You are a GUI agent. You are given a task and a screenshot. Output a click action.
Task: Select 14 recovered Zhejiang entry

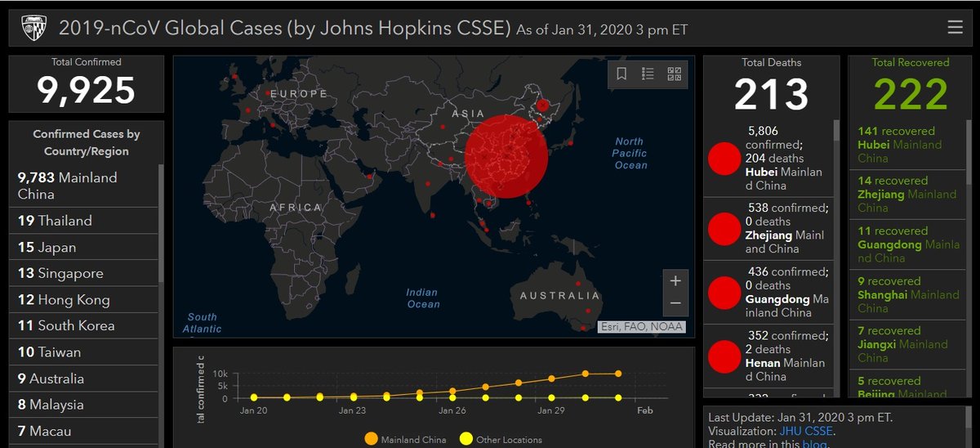point(906,195)
